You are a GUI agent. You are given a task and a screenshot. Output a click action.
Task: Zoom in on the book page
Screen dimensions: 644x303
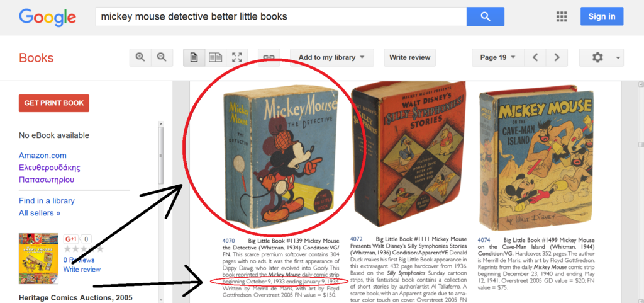140,57
